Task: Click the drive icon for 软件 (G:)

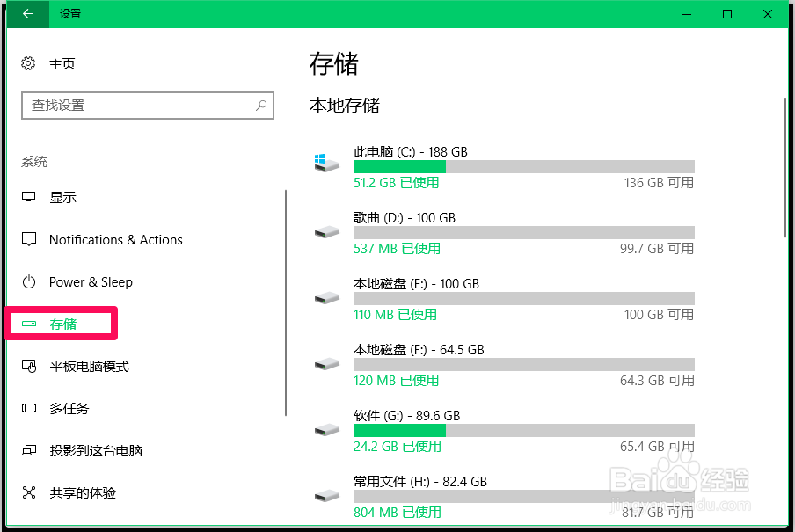Action: (326, 430)
